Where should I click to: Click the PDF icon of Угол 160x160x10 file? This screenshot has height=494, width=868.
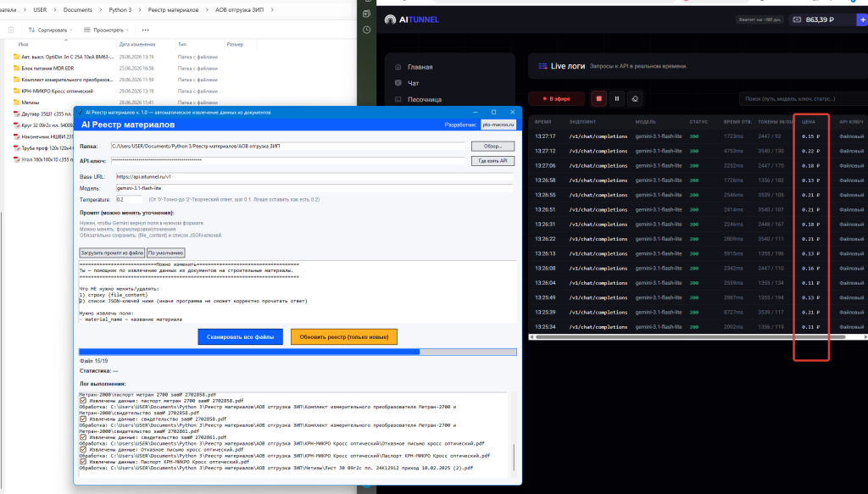click(17, 159)
